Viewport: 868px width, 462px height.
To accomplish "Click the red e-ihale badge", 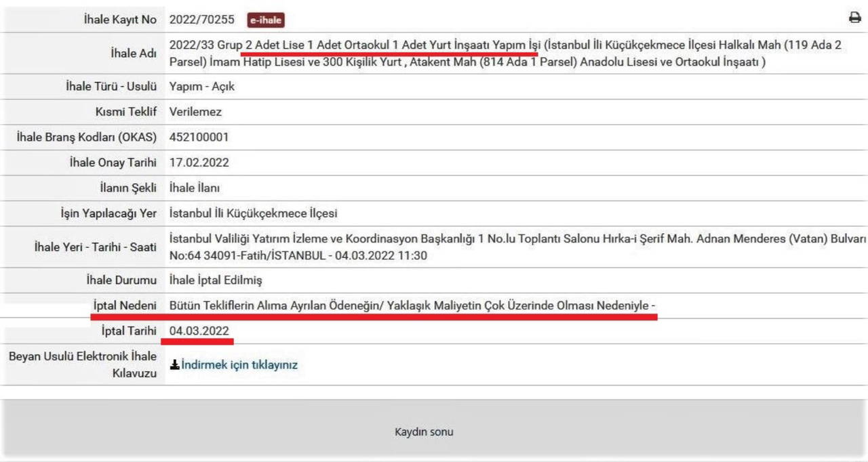I will click(265, 20).
